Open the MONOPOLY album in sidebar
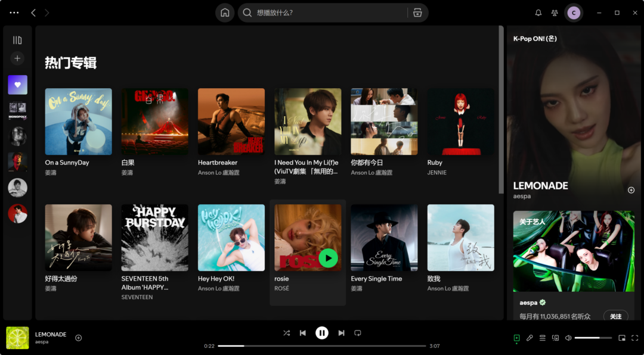 pyautogui.click(x=18, y=111)
